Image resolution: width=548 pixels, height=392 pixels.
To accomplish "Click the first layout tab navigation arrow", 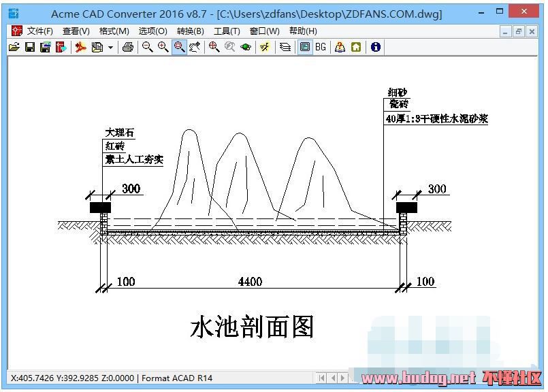I will tap(321, 378).
